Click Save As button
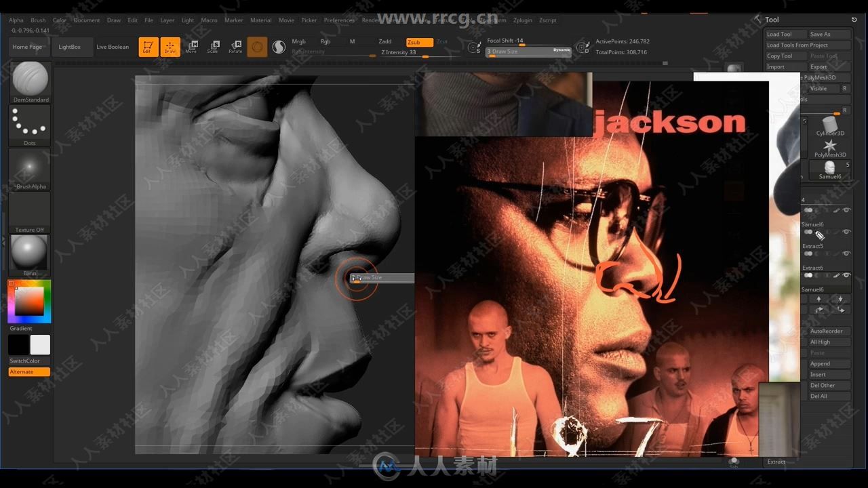This screenshot has height=488, width=868. tap(830, 34)
